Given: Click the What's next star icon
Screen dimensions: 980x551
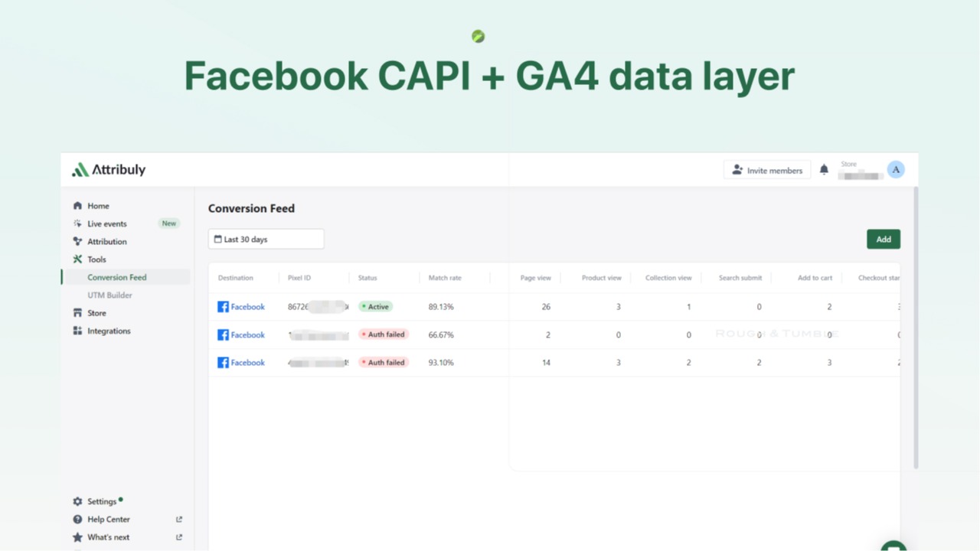Looking at the screenshot, I should pos(77,537).
